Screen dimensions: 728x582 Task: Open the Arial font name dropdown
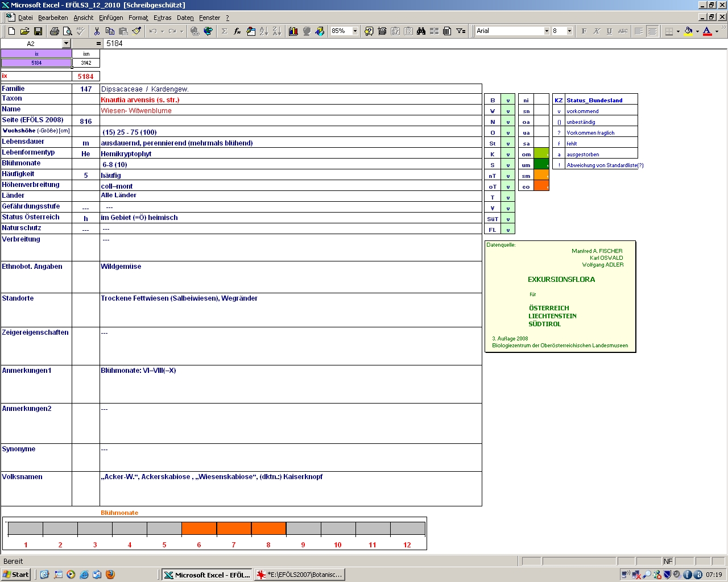(547, 31)
